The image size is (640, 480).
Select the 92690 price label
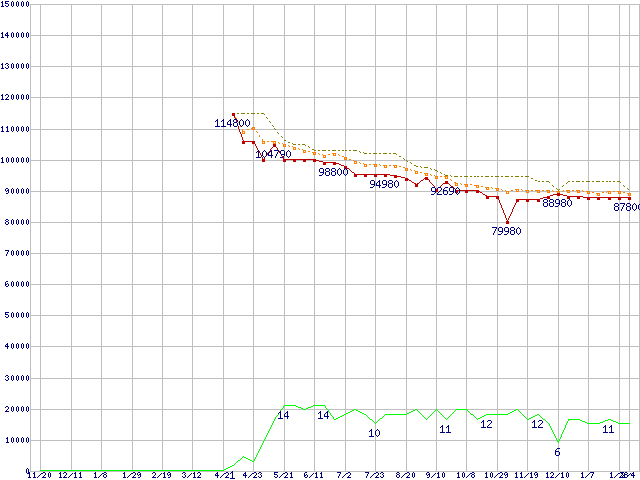pos(445,191)
